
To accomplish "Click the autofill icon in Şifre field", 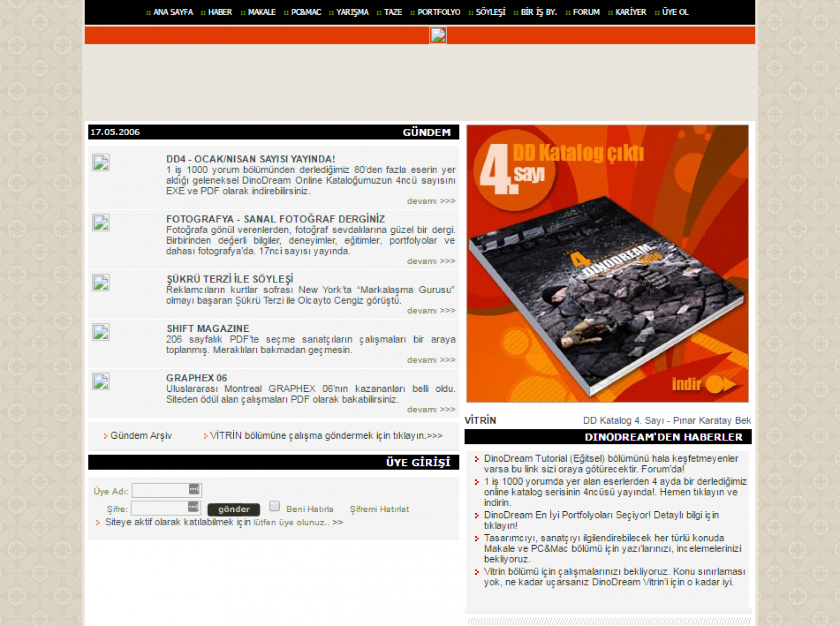I will (x=193, y=507).
